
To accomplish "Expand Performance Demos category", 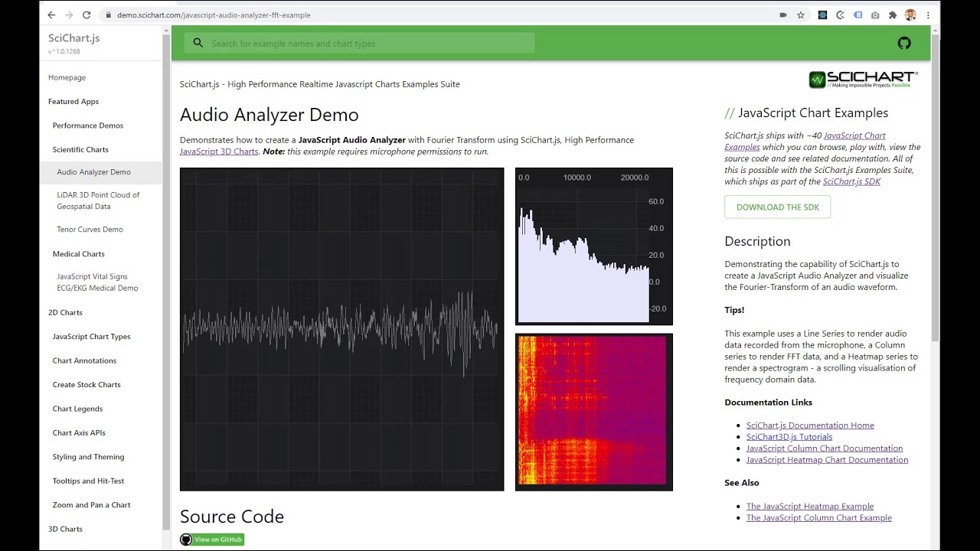I will click(x=88, y=126).
